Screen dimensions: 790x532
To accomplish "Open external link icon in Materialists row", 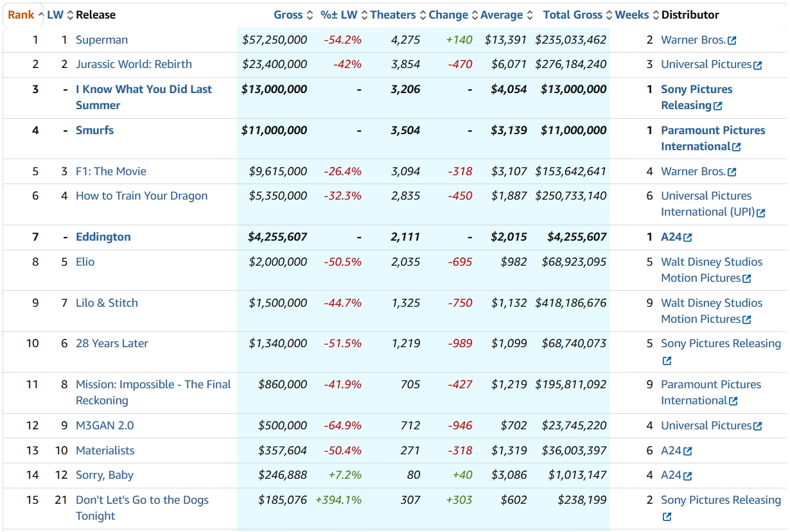I will [x=689, y=451].
